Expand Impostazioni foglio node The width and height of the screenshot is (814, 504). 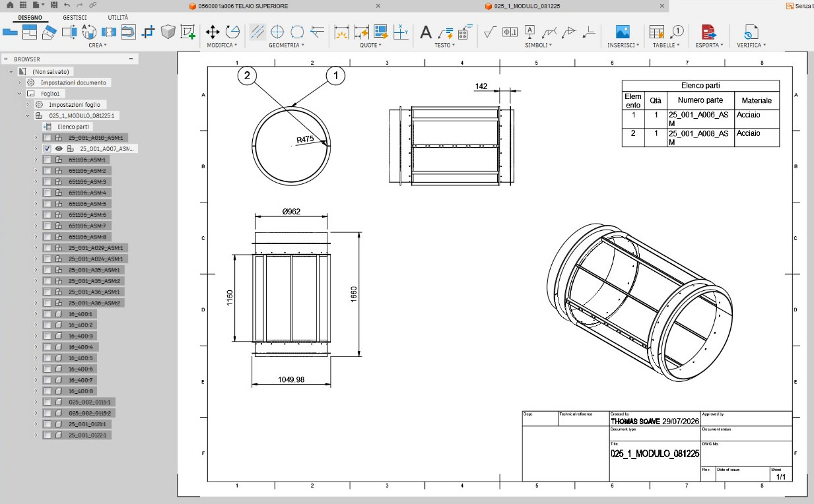[28, 105]
